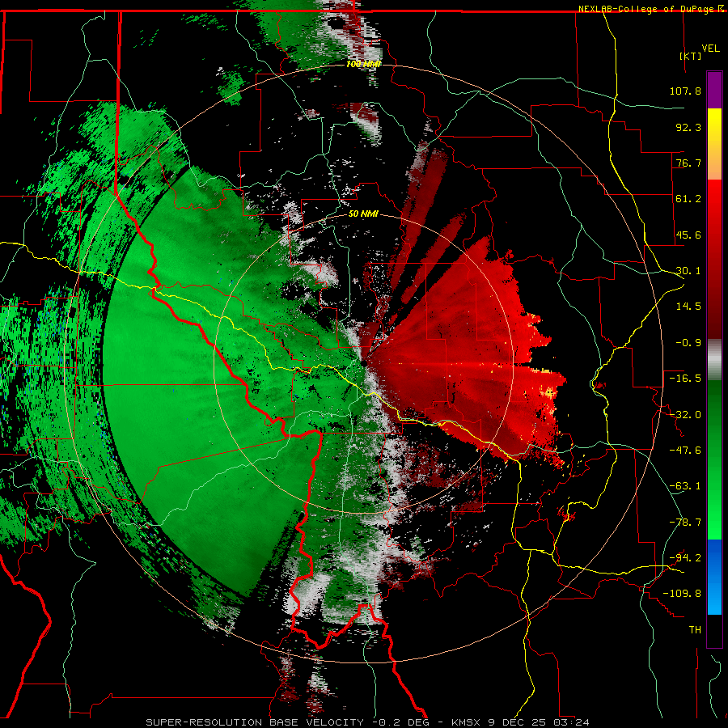Image resolution: width=728 pixels, height=728 pixels.
Task: Click the 61.2 legend value
Action: [x=688, y=199]
